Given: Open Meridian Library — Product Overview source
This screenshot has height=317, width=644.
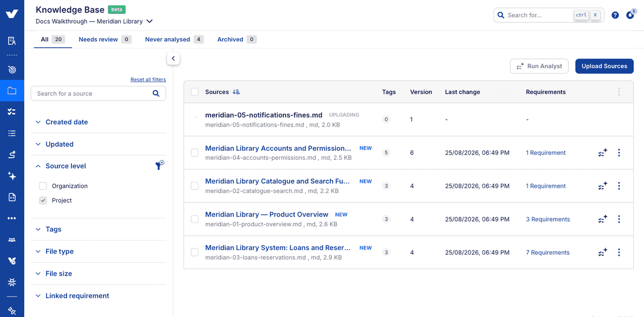Looking at the screenshot, I should pyautogui.click(x=267, y=215).
